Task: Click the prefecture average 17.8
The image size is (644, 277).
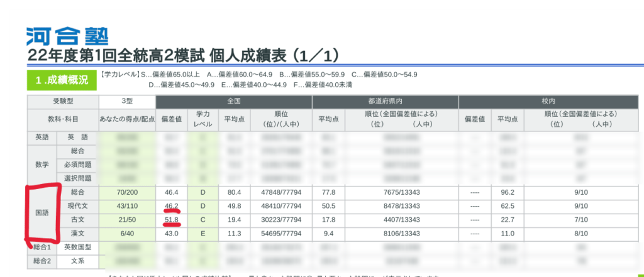Action: [x=328, y=220]
